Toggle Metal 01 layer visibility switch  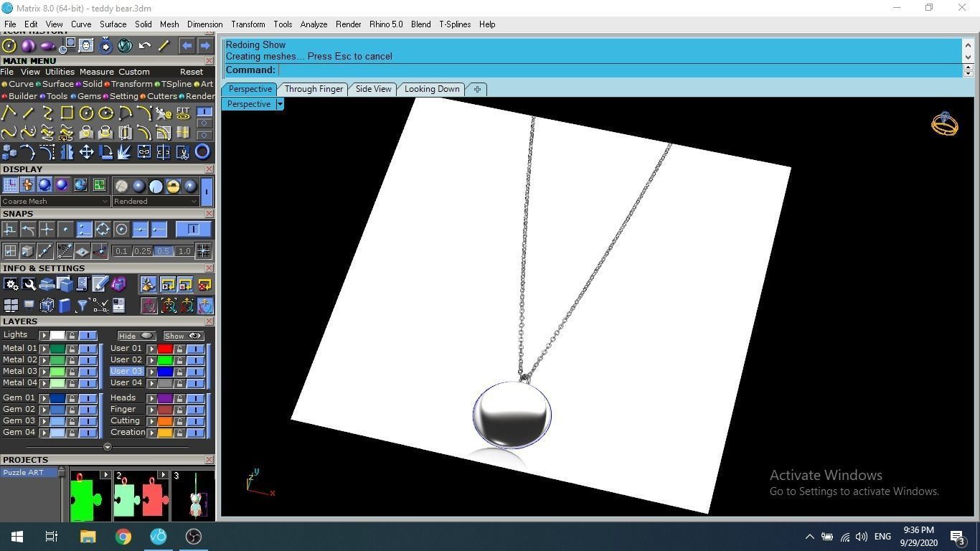coord(88,349)
